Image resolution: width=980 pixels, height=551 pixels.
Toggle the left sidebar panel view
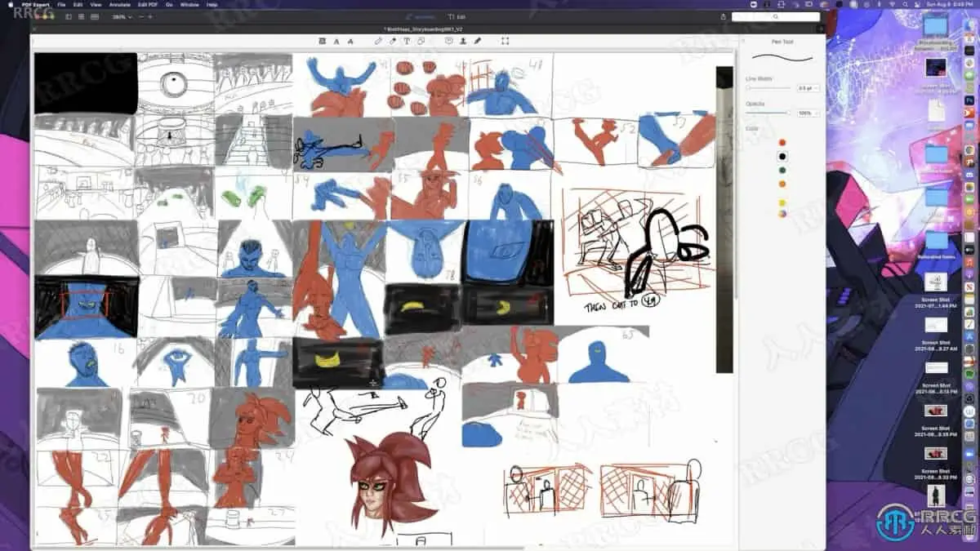pyautogui.click(x=69, y=16)
